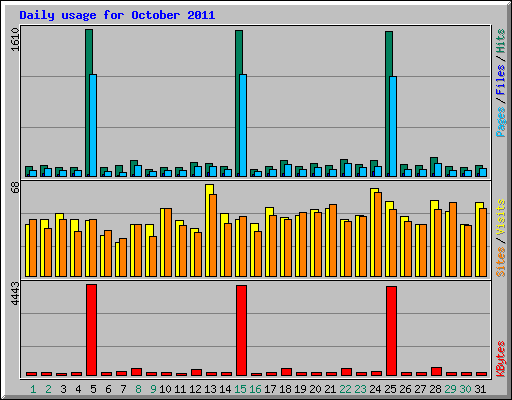Click the yellow visits bar for day 31
This screenshot has width=512, height=400.
pos(478,239)
